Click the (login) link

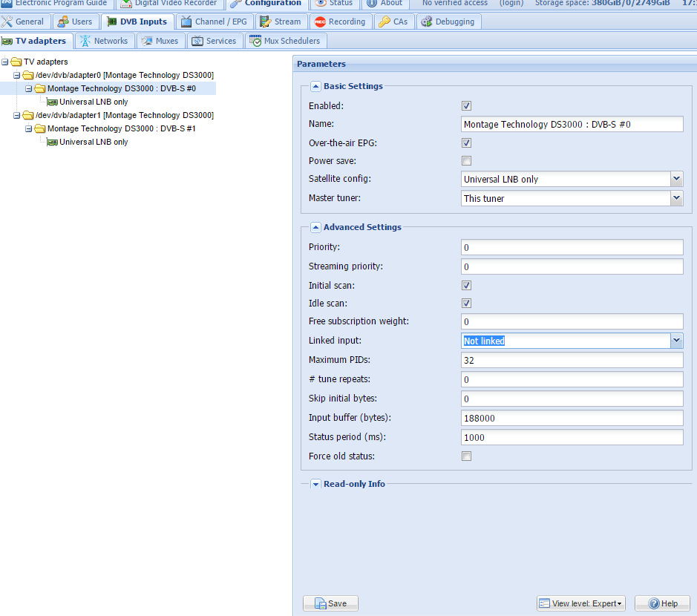click(x=511, y=3)
